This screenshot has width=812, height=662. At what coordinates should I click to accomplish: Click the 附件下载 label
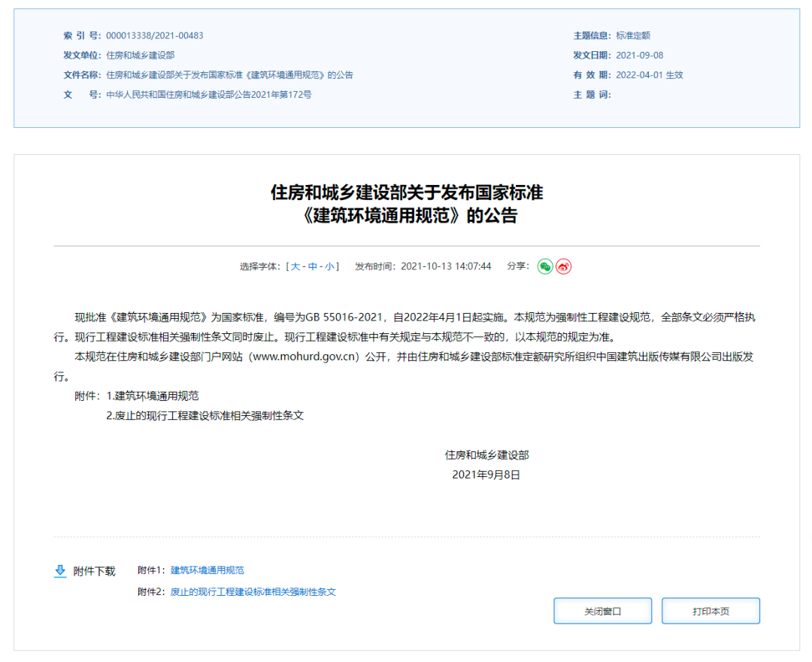point(94,571)
